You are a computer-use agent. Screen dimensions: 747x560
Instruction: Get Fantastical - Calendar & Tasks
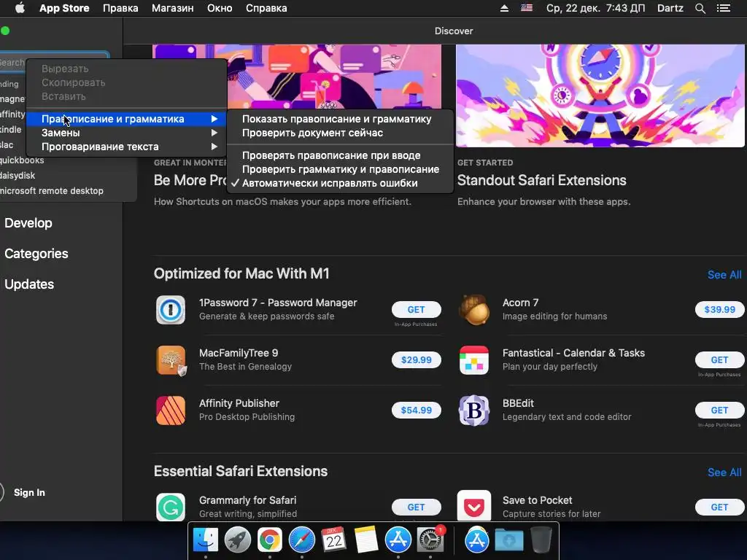tap(719, 360)
